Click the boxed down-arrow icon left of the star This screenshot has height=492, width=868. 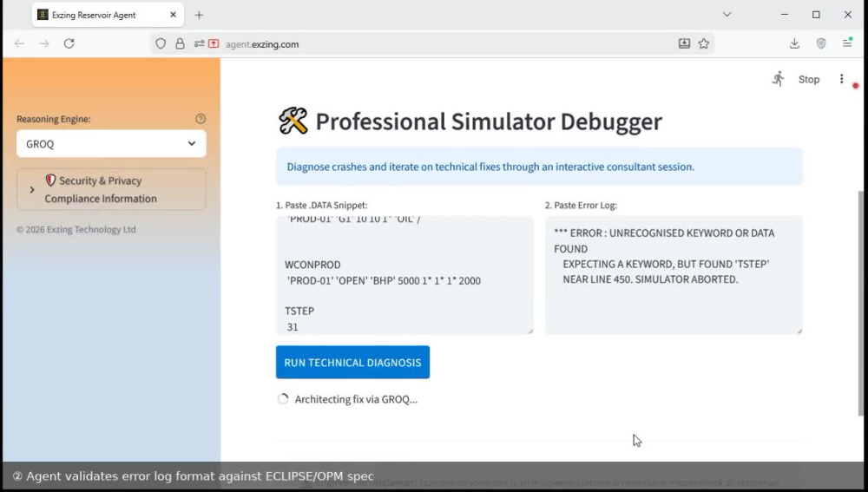pos(684,43)
